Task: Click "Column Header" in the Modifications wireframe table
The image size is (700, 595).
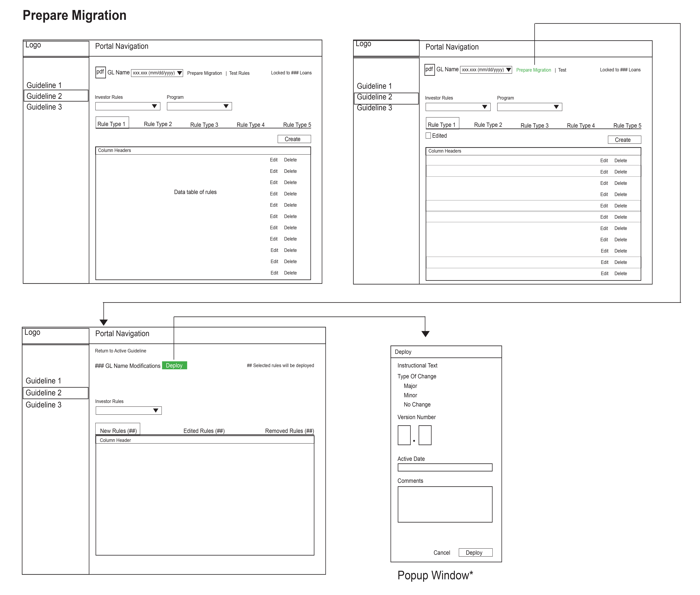Action: (115, 440)
